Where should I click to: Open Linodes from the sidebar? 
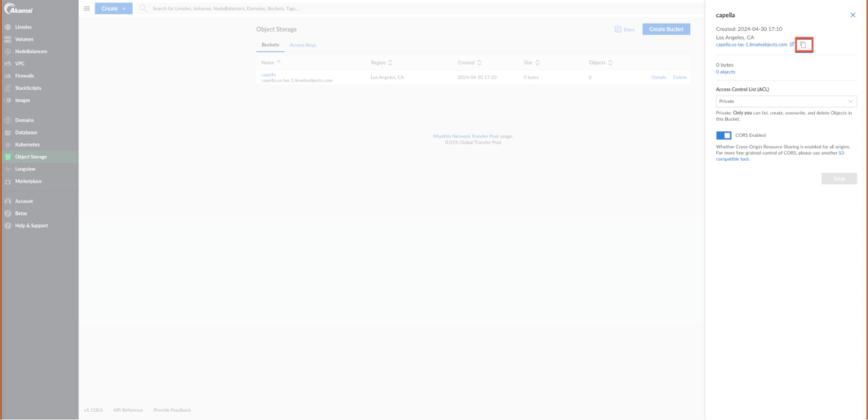23,27
